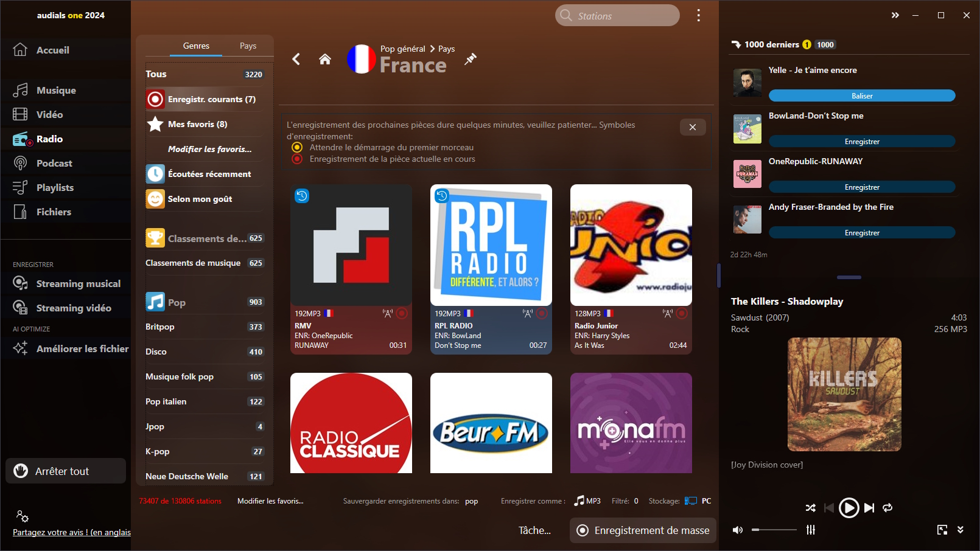The height and width of the screenshot is (551, 980).
Task: Open the three-dot options menu
Action: pyautogui.click(x=698, y=15)
